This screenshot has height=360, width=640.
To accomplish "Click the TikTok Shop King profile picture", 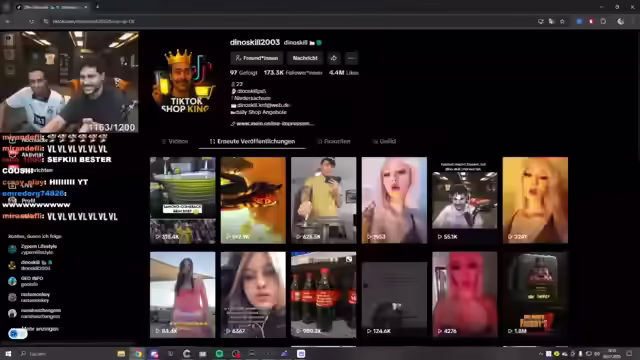I will coord(184,80).
